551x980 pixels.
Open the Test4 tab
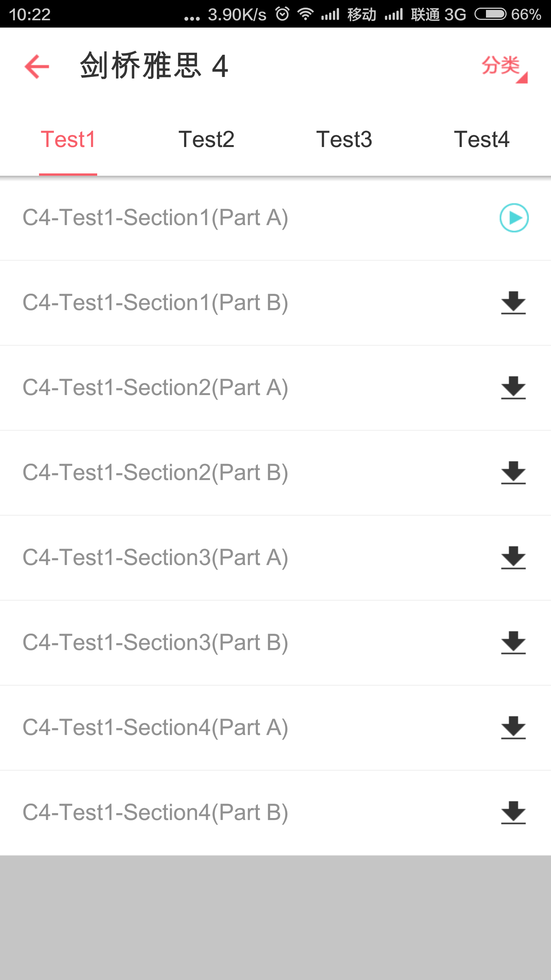(482, 139)
